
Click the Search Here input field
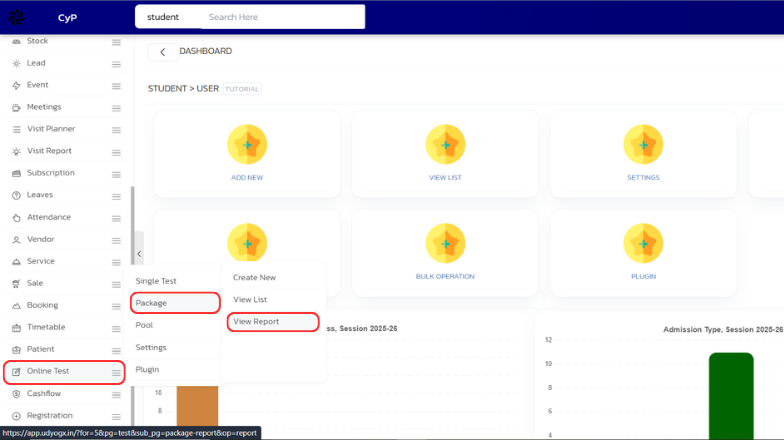click(x=280, y=17)
